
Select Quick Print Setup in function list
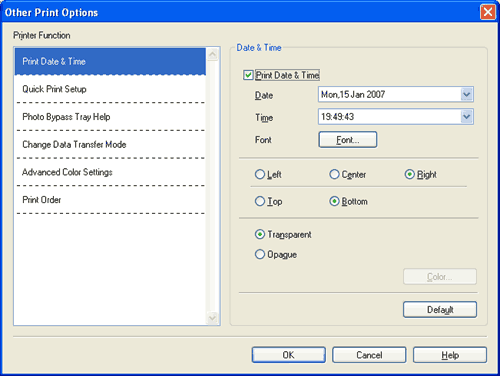110,89
